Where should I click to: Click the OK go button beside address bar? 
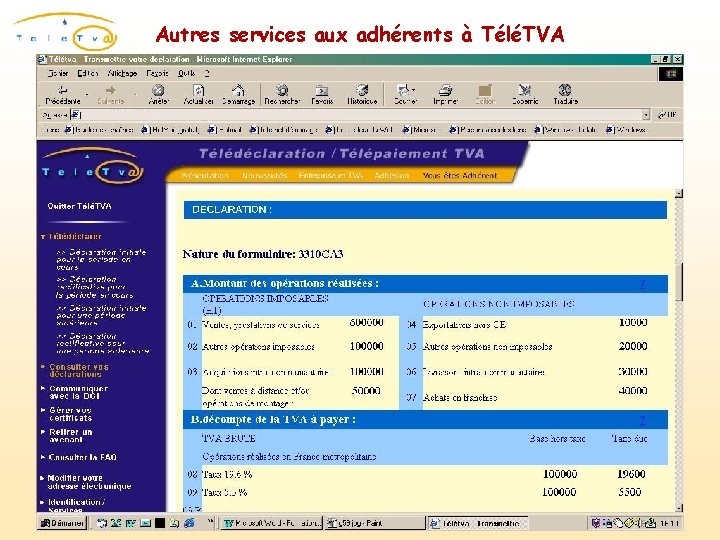[x=668, y=115]
